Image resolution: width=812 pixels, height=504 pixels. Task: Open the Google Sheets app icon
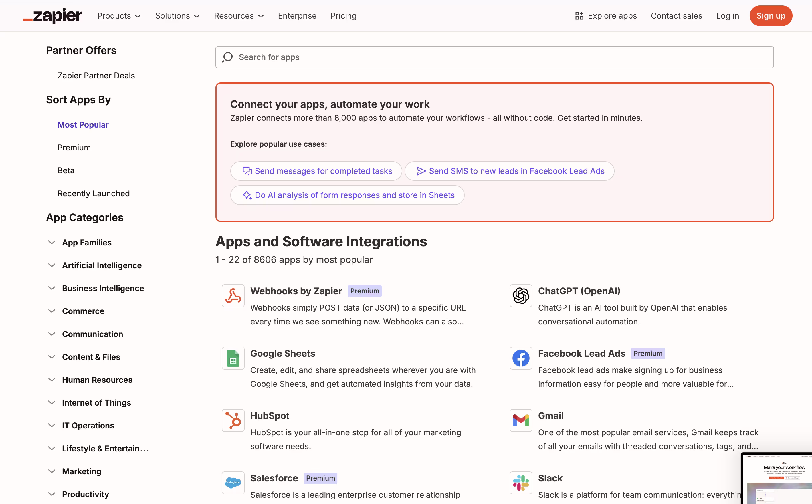pyautogui.click(x=233, y=358)
